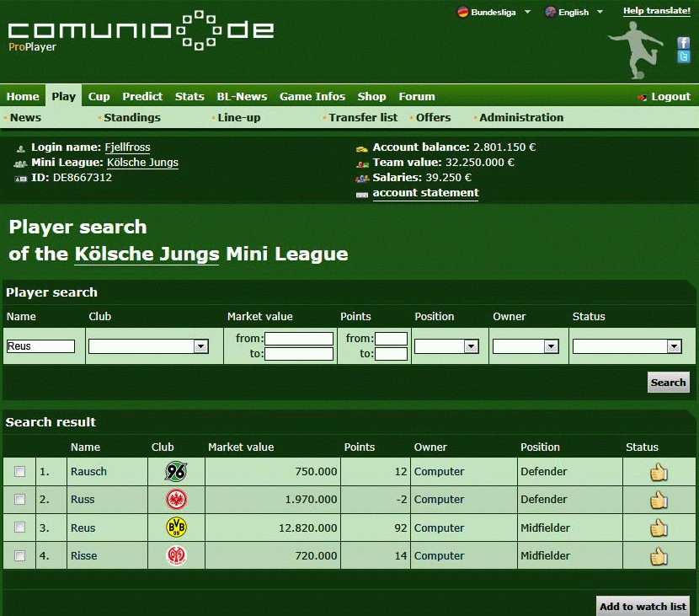Open the Club filter dropdown
Screen dimensions: 699x616
148,346
